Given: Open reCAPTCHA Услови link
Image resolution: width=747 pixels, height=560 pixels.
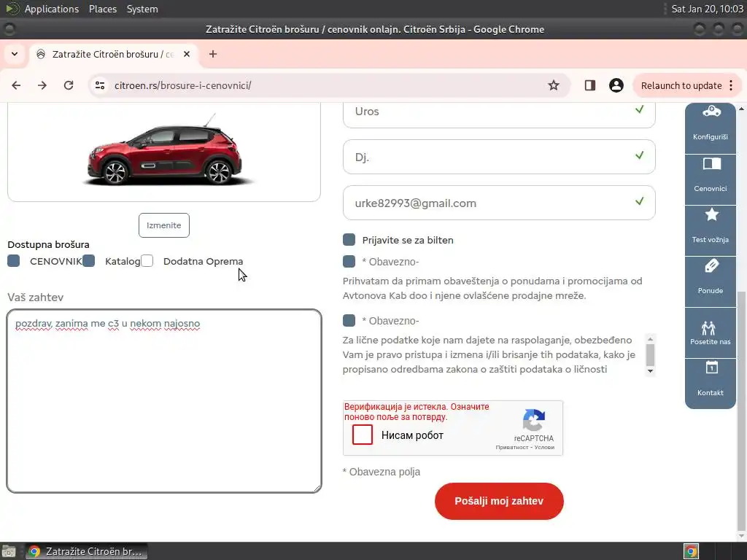Looking at the screenshot, I should click(544, 448).
